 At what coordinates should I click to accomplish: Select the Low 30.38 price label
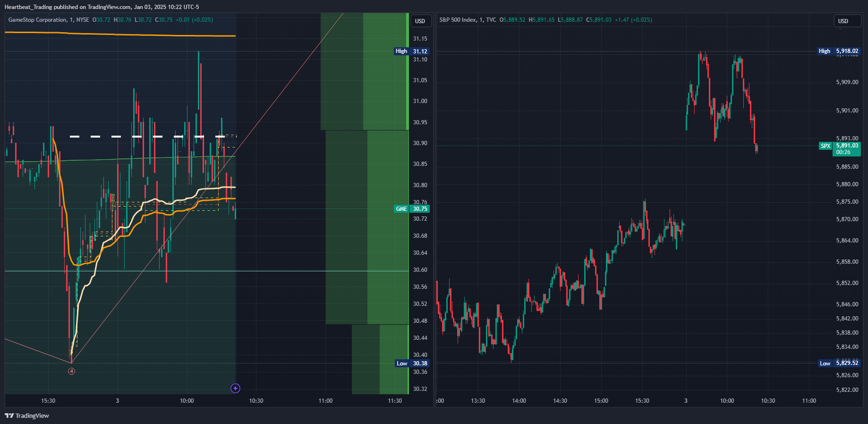tap(411, 363)
